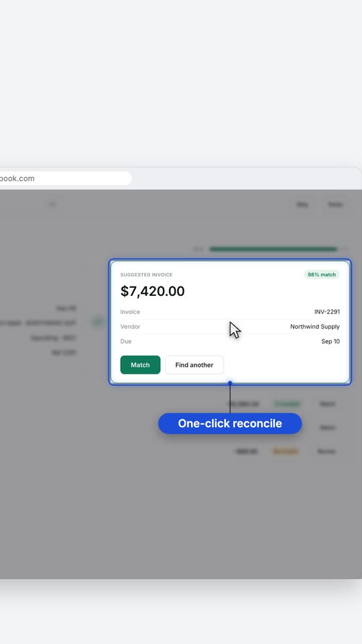This screenshot has height=644, width=362.
Task: Click the SUGGESTED INVOICE heading
Action: click(146, 275)
